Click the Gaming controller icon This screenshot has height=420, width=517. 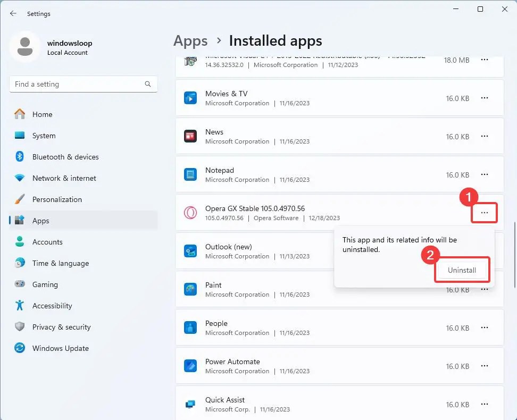coord(20,284)
